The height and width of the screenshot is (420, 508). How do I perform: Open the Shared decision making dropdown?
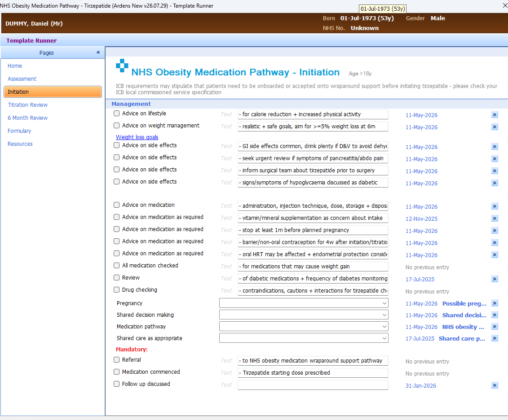tap(304, 315)
